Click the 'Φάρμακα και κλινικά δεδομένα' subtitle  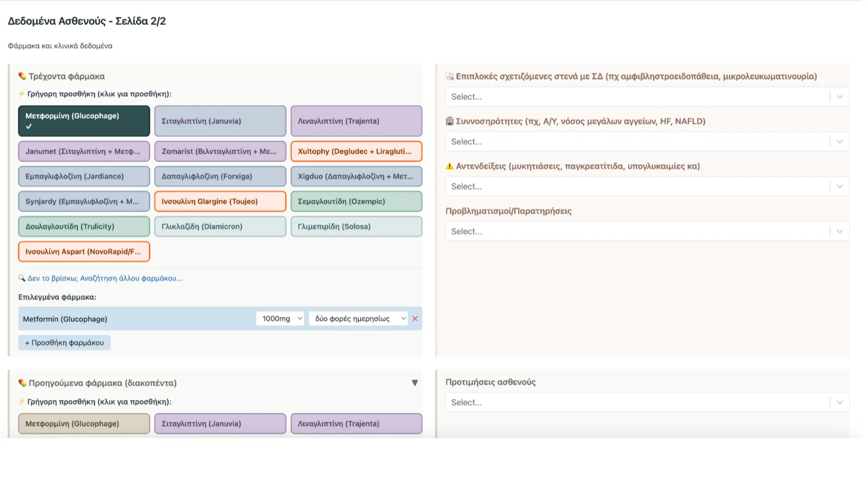click(60, 46)
